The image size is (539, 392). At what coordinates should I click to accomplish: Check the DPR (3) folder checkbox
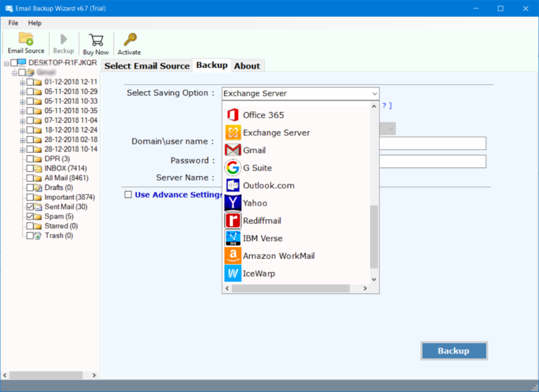click(x=30, y=158)
